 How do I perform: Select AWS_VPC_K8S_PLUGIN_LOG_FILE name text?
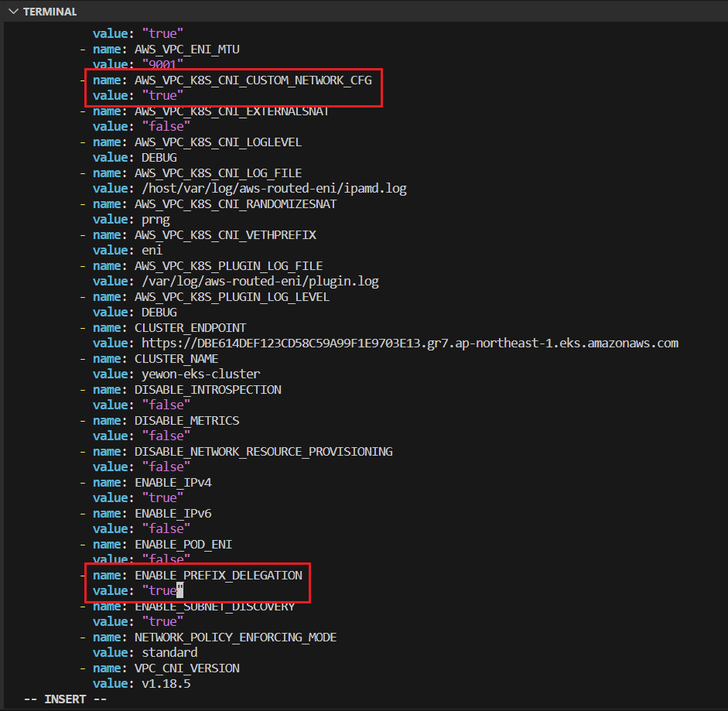(228, 266)
